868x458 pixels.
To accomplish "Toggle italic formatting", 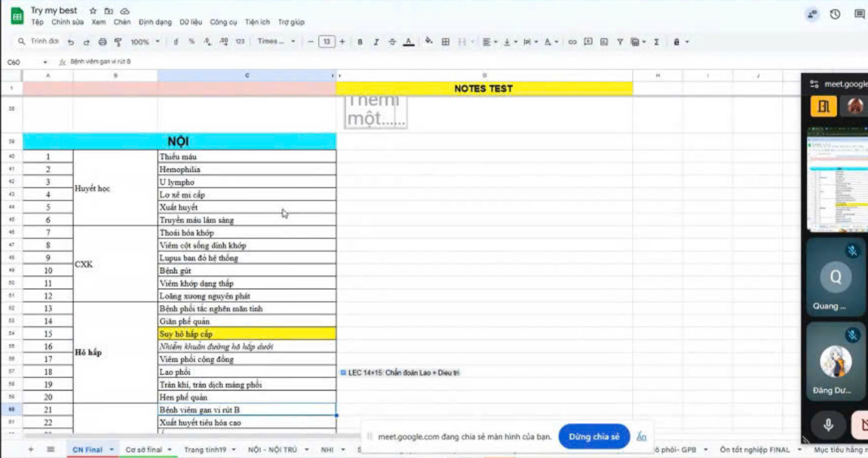I will tap(376, 42).
